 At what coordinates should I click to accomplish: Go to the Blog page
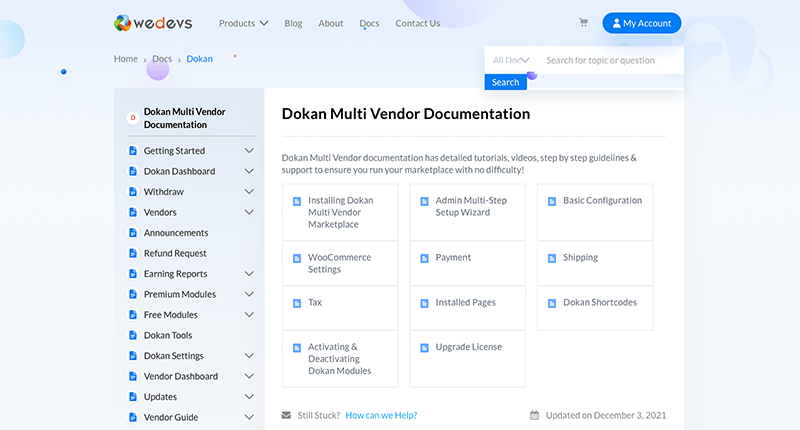click(x=293, y=23)
